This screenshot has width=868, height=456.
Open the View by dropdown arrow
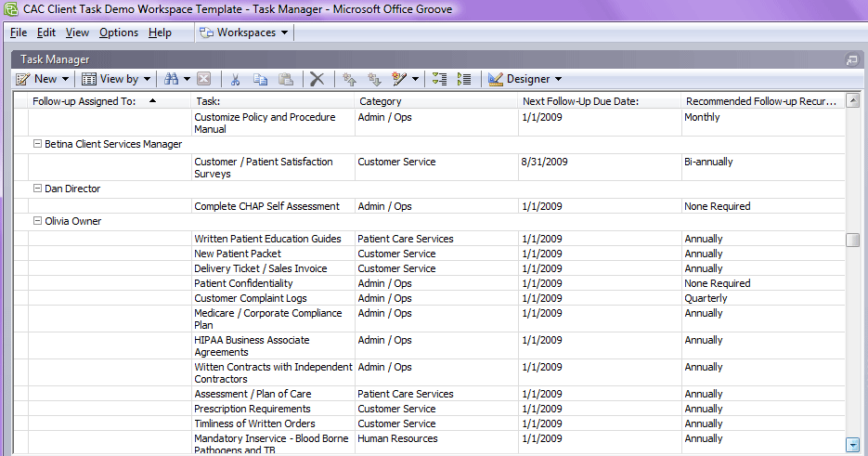(147, 79)
